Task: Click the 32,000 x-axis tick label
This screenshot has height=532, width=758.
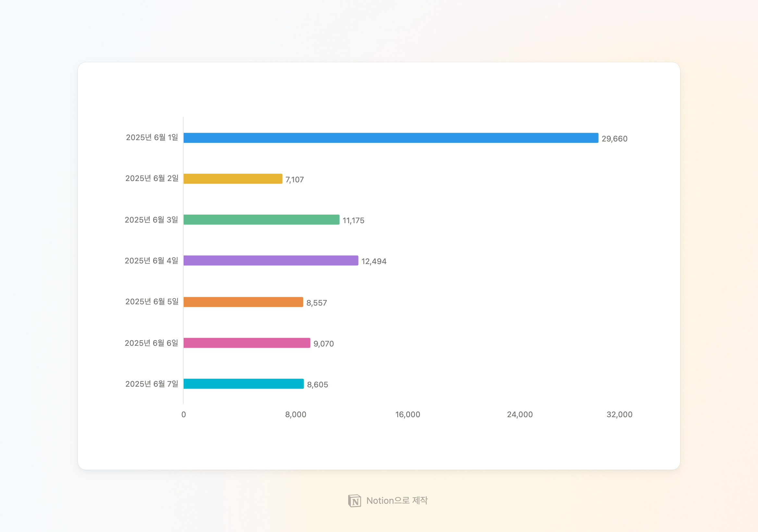Action: click(619, 415)
